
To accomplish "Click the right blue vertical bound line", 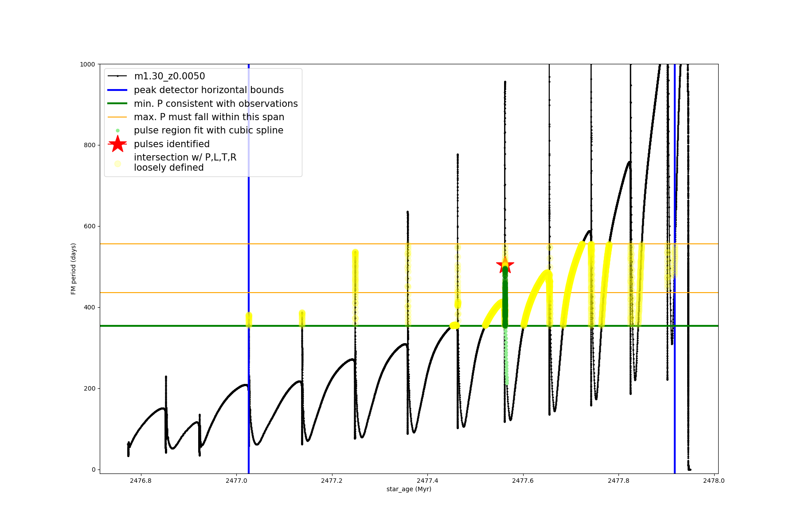I will point(675,177).
